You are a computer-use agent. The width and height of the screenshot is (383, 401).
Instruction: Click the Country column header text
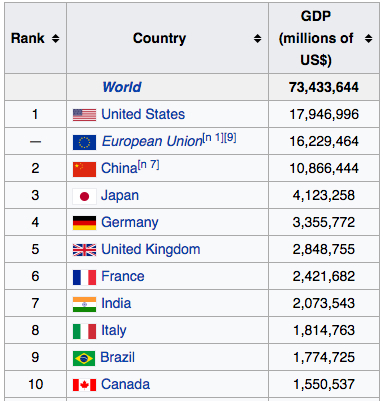click(x=159, y=38)
